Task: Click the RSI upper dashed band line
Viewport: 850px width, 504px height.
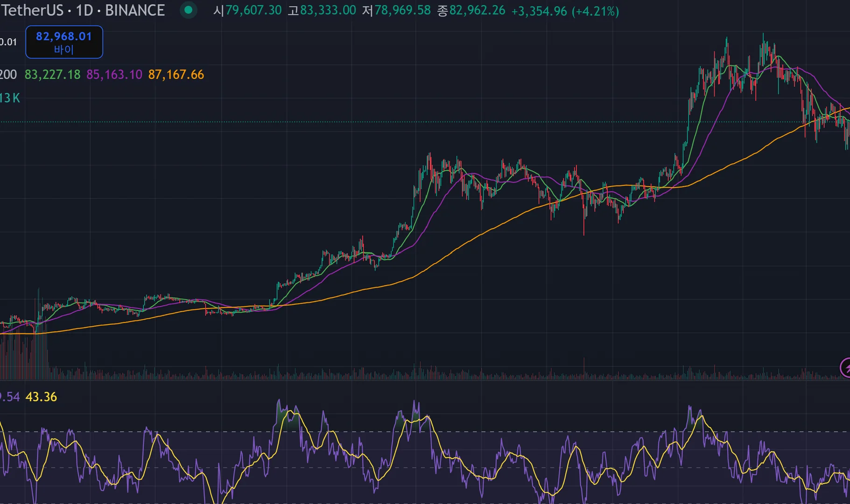Action: 513,432
